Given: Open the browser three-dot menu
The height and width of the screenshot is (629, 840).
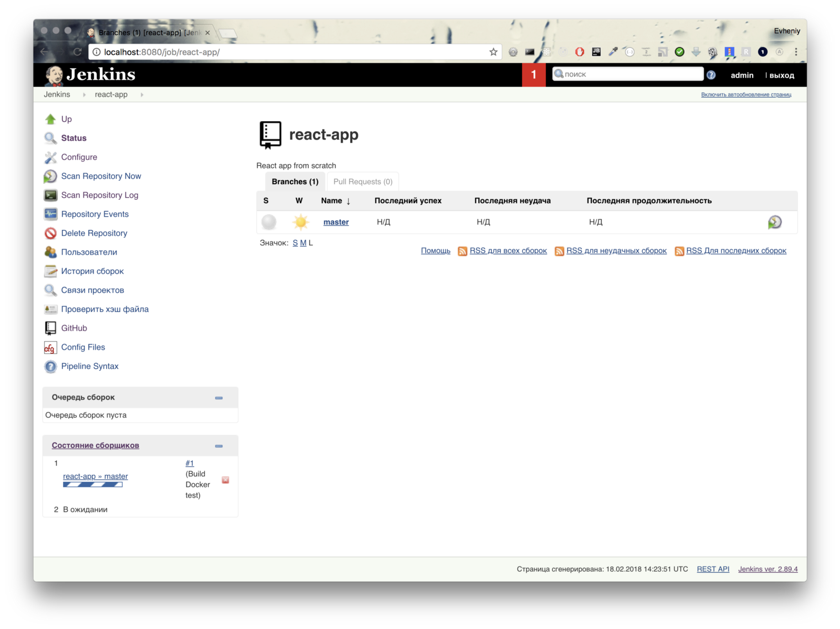Looking at the screenshot, I should 796,52.
